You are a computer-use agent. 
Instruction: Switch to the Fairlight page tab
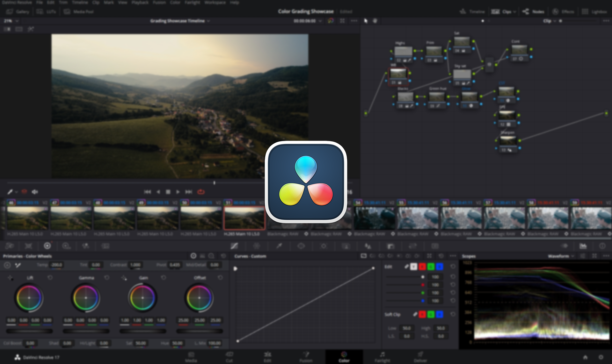[382, 357]
